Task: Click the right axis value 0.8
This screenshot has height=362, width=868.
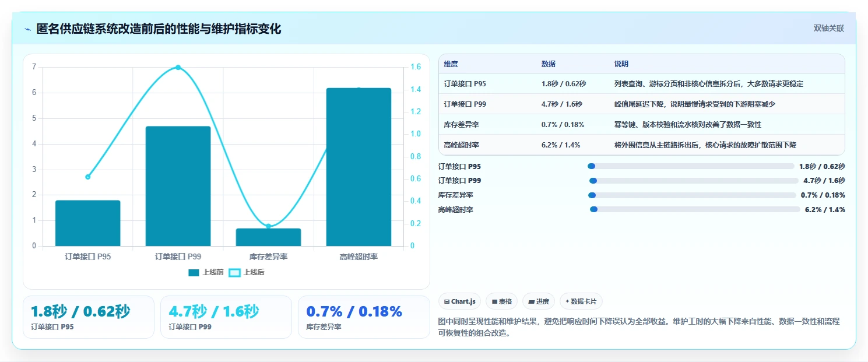Action: pyautogui.click(x=416, y=157)
